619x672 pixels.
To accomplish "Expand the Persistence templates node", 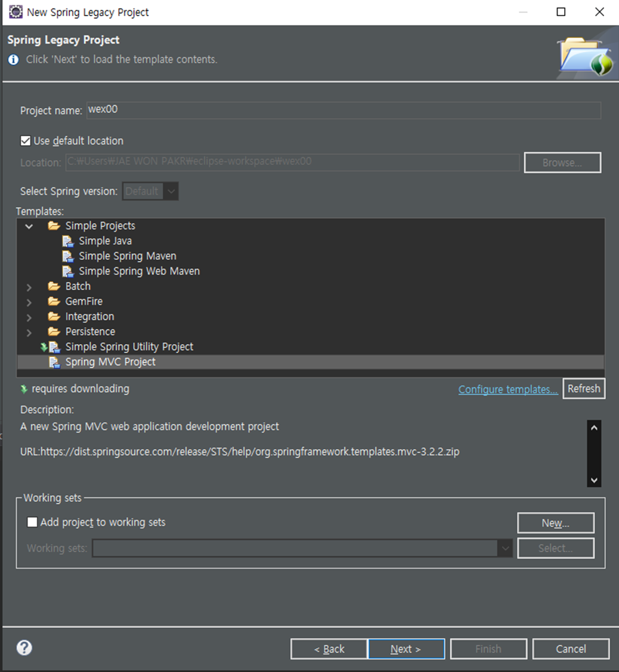I will pyautogui.click(x=29, y=332).
